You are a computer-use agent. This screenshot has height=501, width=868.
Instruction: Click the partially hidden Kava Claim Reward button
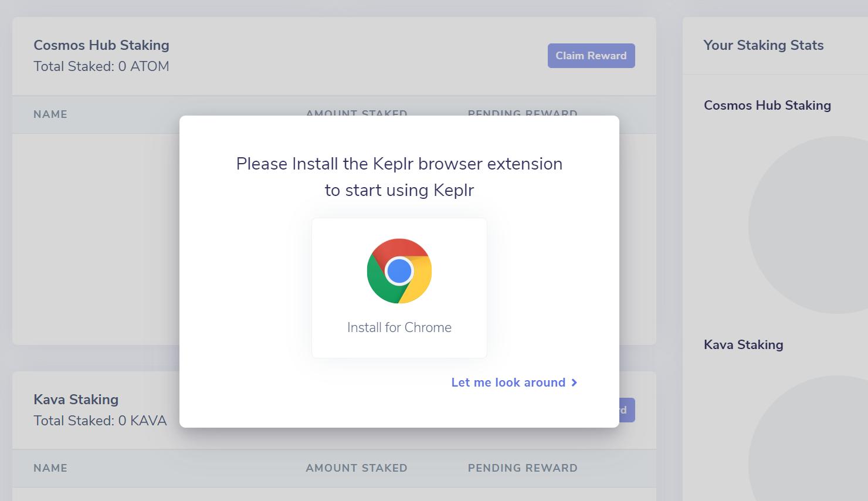point(626,410)
